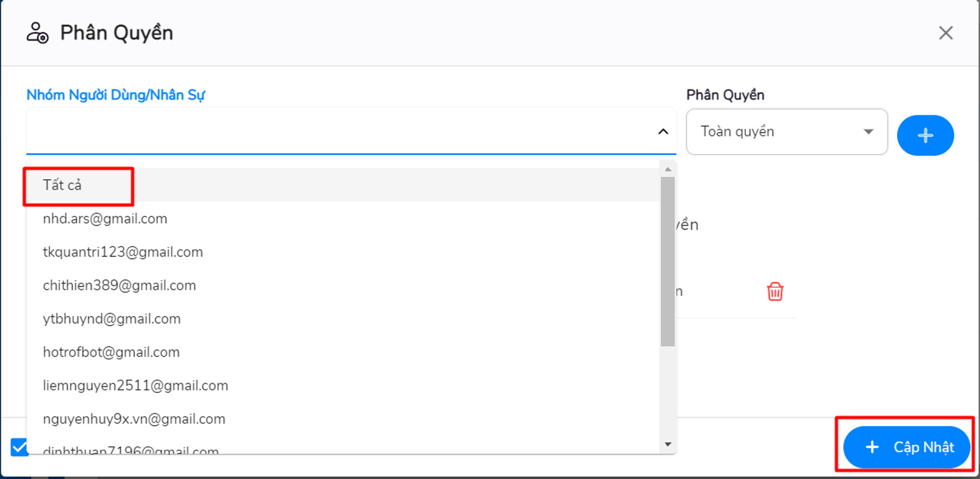This screenshot has height=479, width=980.
Task: Collapse the user group dropdown chevron
Action: 663,132
